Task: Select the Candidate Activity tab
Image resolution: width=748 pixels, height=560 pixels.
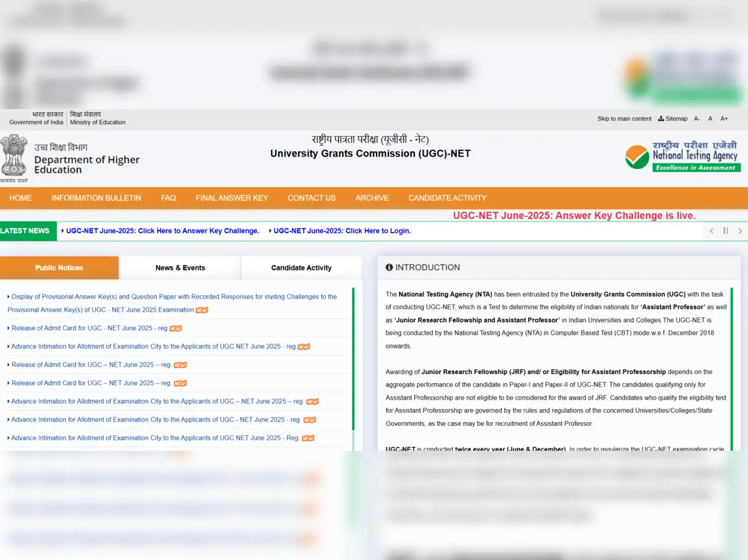Action: coord(301,268)
